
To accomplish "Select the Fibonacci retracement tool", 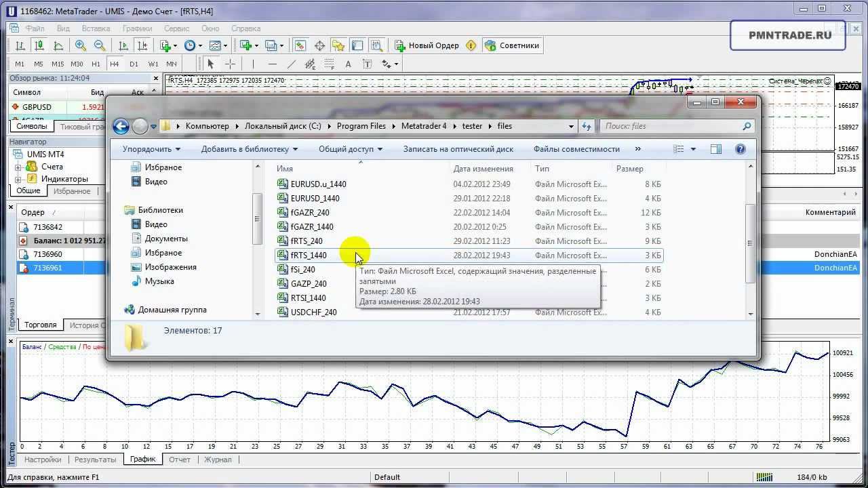I will [x=330, y=64].
